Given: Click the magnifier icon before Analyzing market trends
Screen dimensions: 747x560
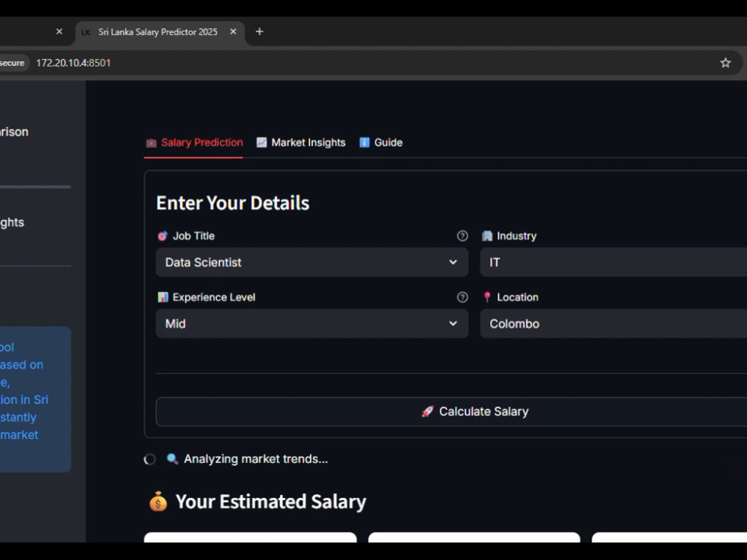Looking at the screenshot, I should [x=172, y=458].
